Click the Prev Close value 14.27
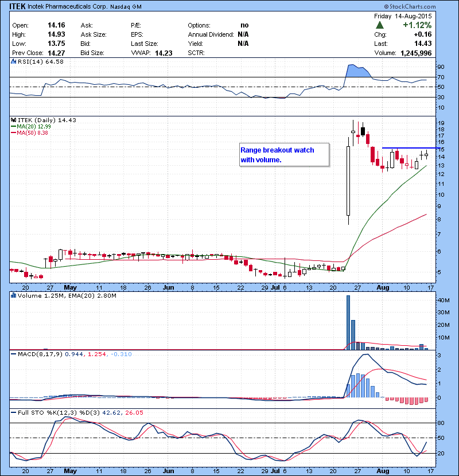The image size is (459, 476). [x=56, y=53]
